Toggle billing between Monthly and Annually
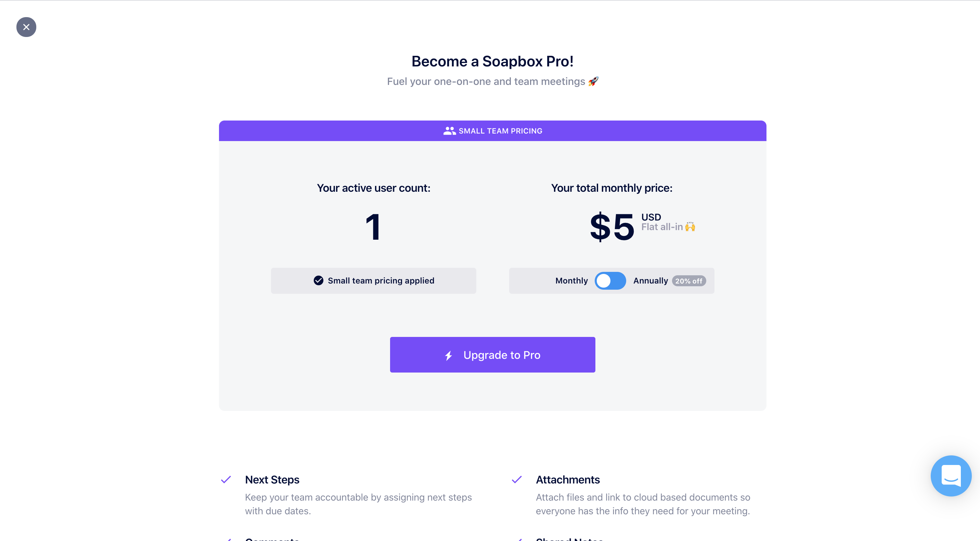Viewport: 980px width, 541px height. 610,281
